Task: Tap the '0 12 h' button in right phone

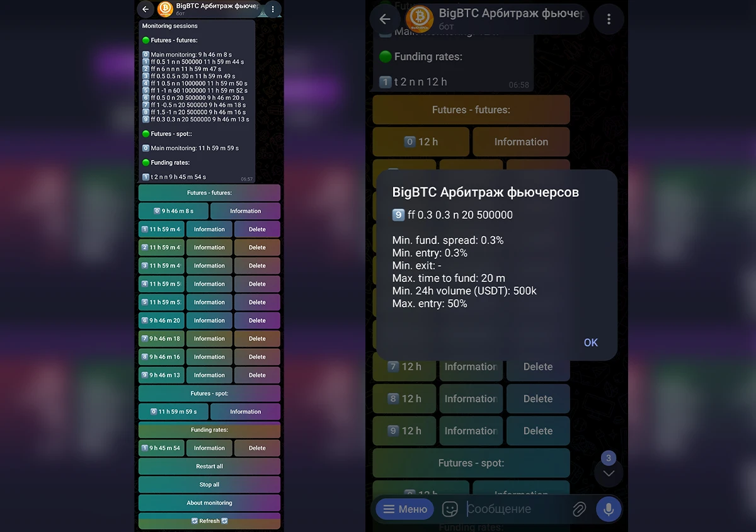Action: tap(421, 142)
